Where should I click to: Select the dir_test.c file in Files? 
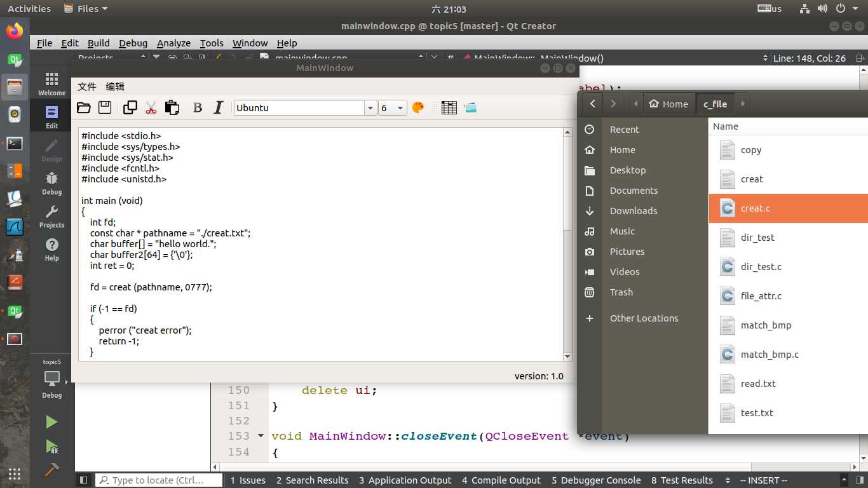pyautogui.click(x=789, y=267)
